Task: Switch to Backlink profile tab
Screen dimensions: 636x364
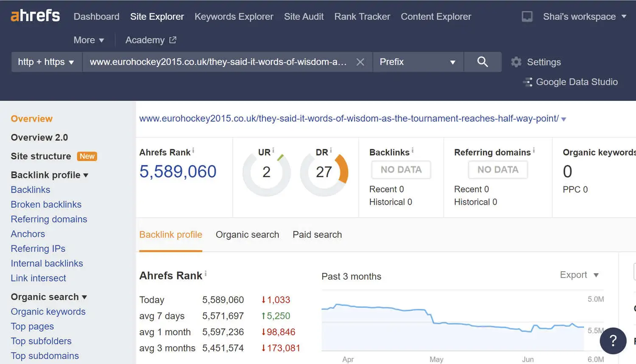Action: click(171, 234)
